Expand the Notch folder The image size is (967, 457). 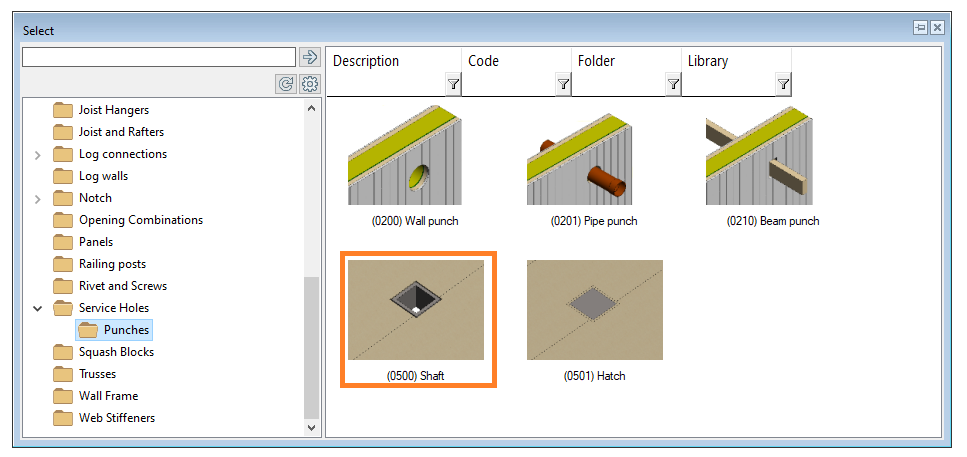click(38, 199)
